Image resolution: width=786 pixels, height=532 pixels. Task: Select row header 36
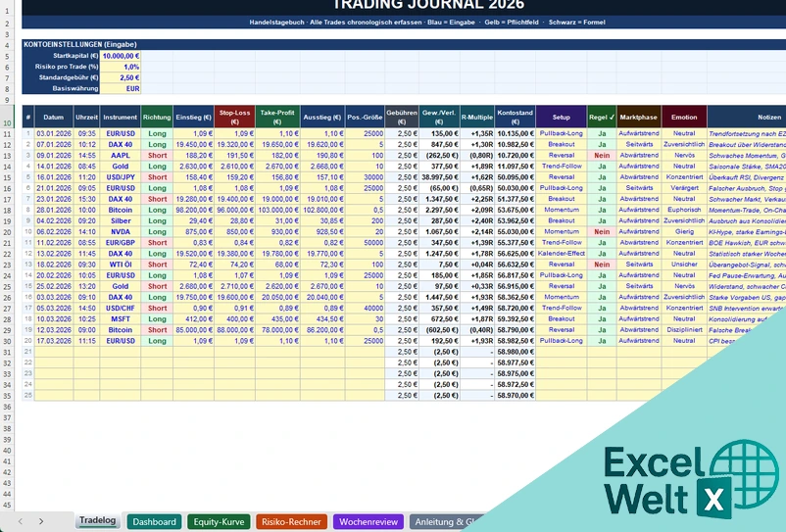coord(8,407)
